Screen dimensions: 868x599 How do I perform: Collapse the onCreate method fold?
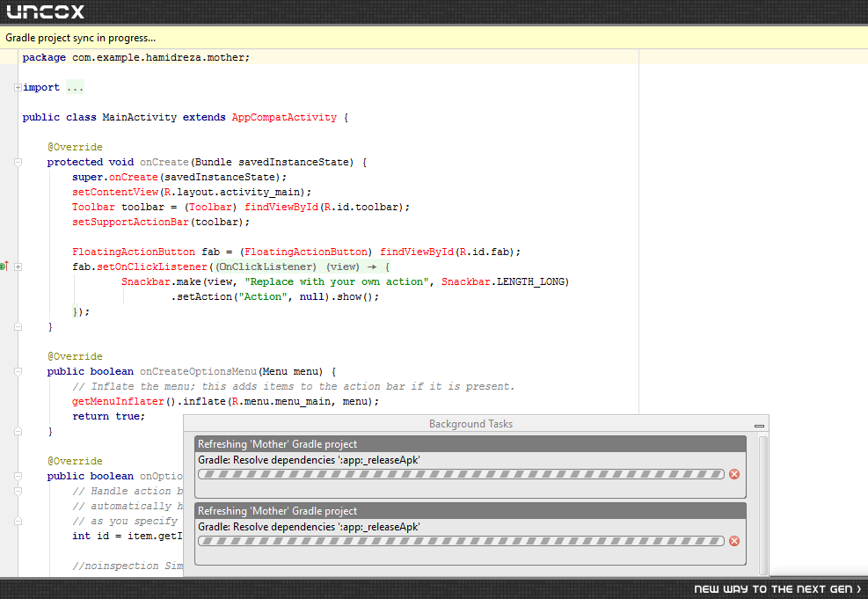[18, 162]
